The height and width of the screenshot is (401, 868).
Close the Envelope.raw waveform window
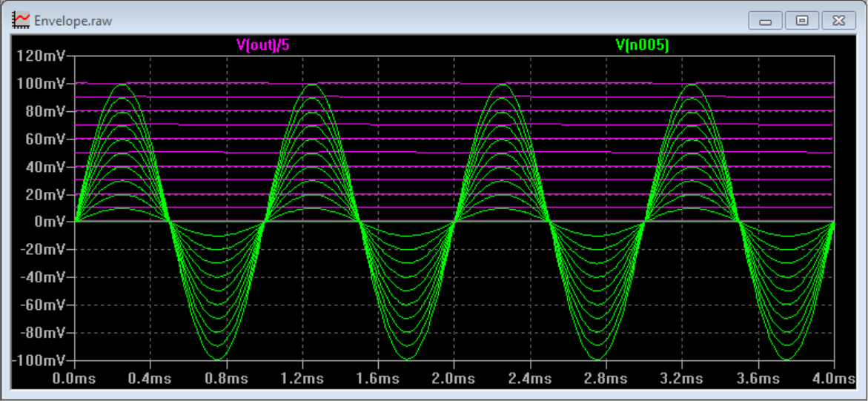pos(838,21)
